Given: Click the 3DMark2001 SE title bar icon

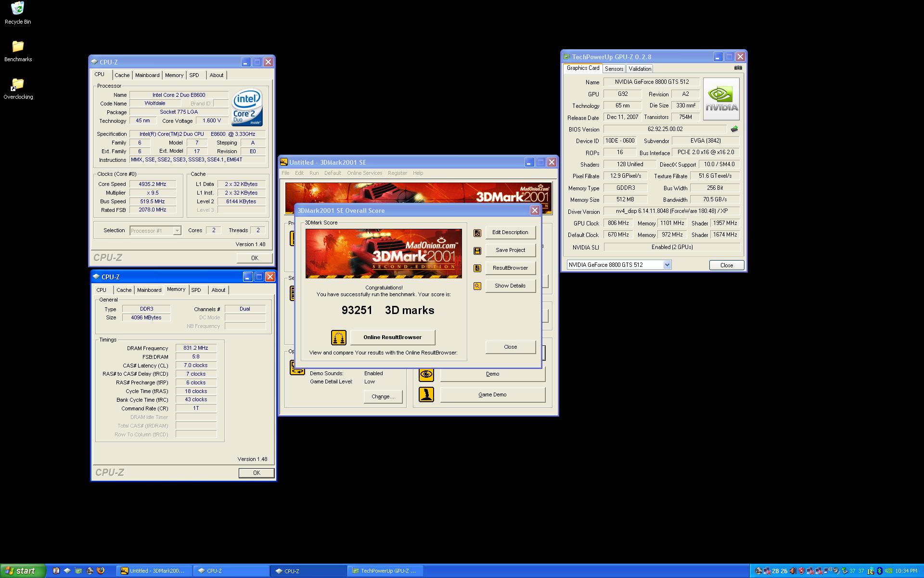Looking at the screenshot, I should tap(284, 162).
